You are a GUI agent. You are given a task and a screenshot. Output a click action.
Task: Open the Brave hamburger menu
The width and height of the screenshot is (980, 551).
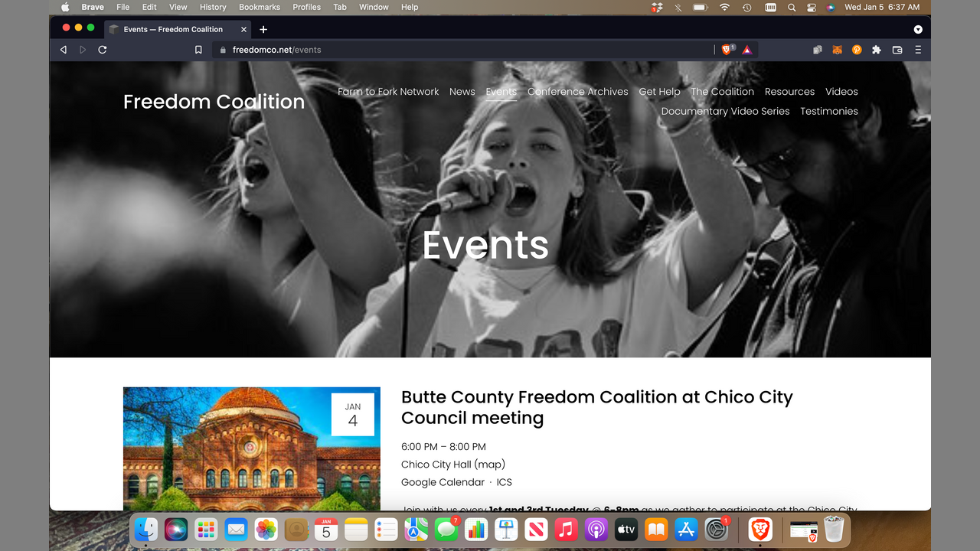click(918, 50)
